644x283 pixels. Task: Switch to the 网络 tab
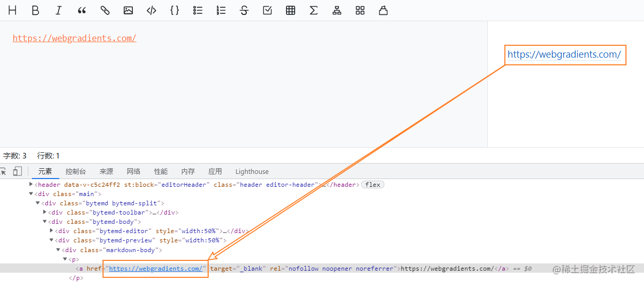click(133, 171)
